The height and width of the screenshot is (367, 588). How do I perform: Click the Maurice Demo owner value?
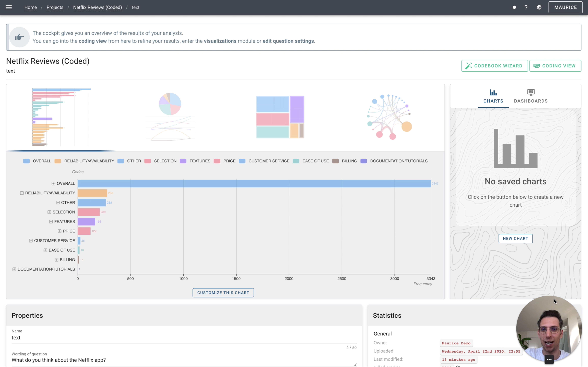point(456,343)
